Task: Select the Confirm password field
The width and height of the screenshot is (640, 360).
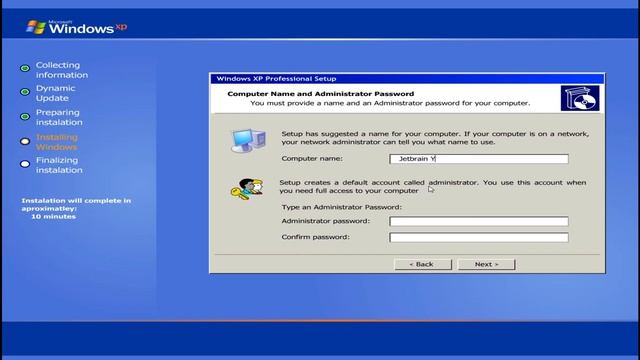Action: point(479,237)
